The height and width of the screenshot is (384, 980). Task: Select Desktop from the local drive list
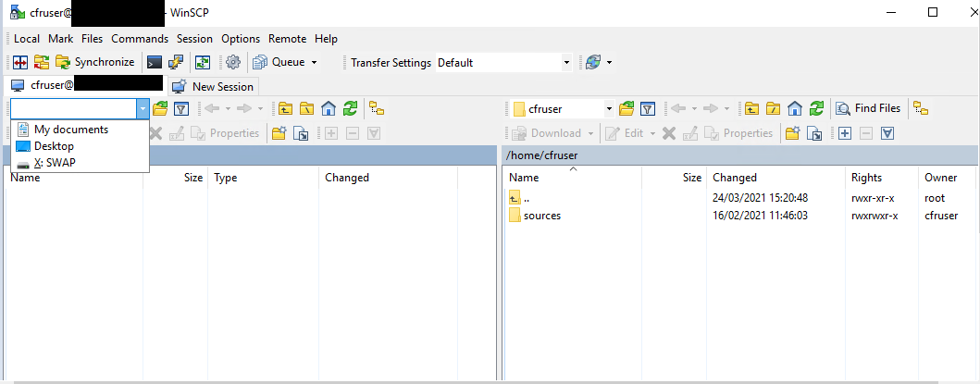click(54, 146)
